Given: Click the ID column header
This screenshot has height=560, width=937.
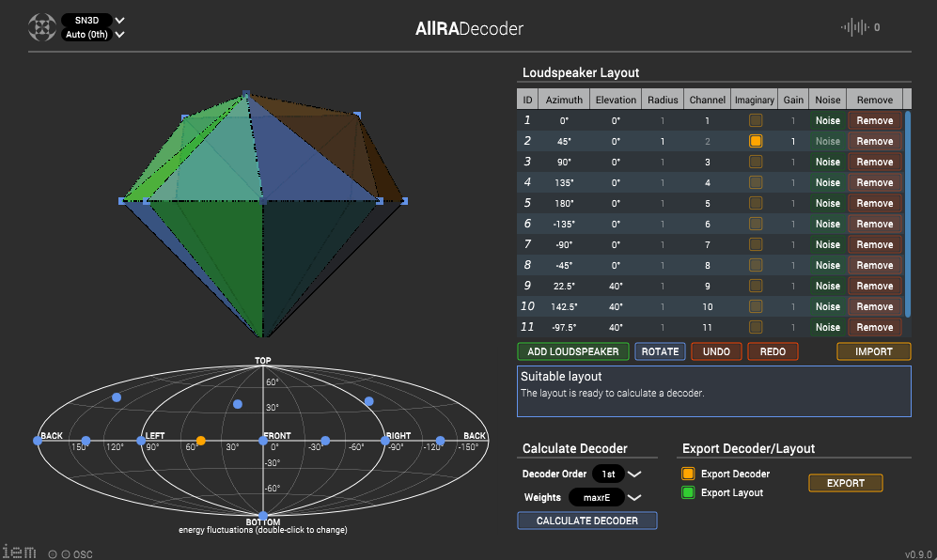Looking at the screenshot, I should pos(527,100).
